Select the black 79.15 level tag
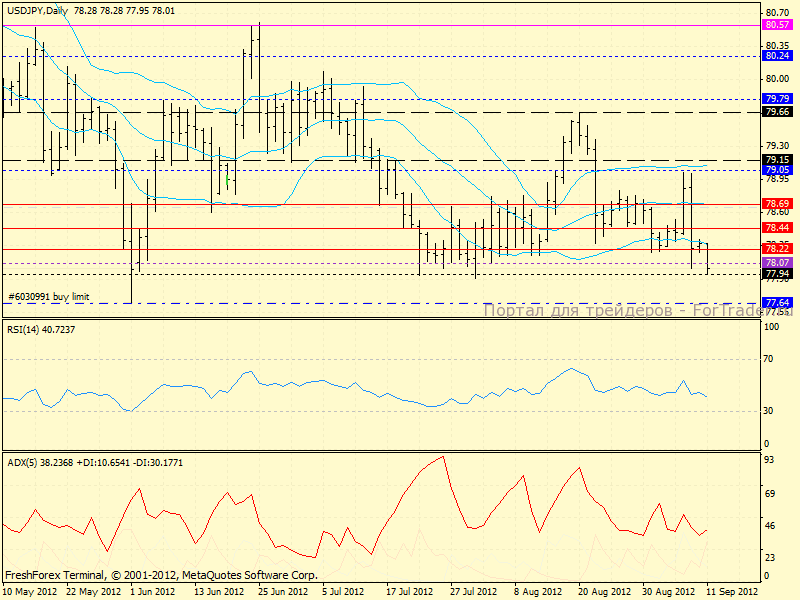Screen dimensions: 800x600 (x=777, y=159)
